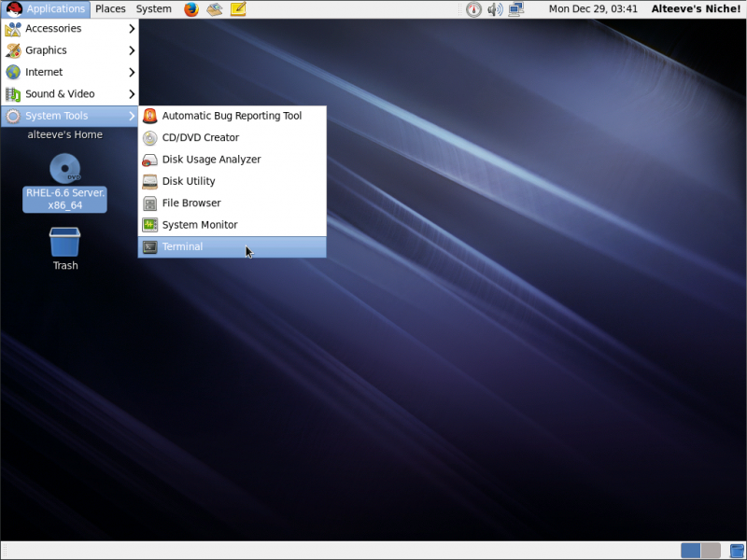Open the Evolution mail launcher icon

click(x=215, y=9)
